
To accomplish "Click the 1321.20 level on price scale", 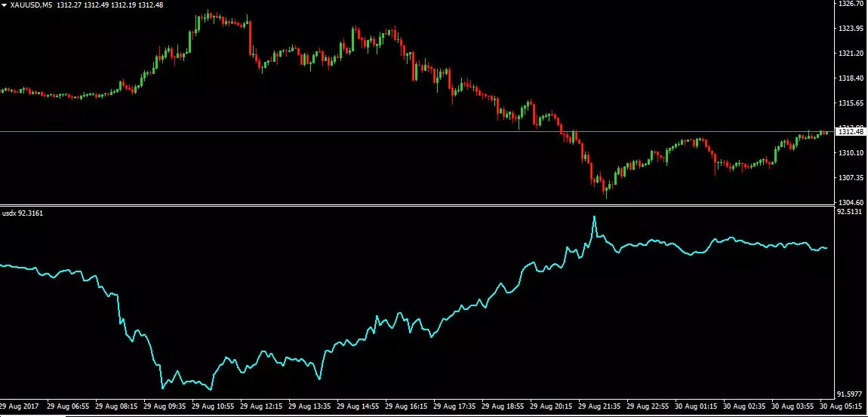I will [x=851, y=54].
